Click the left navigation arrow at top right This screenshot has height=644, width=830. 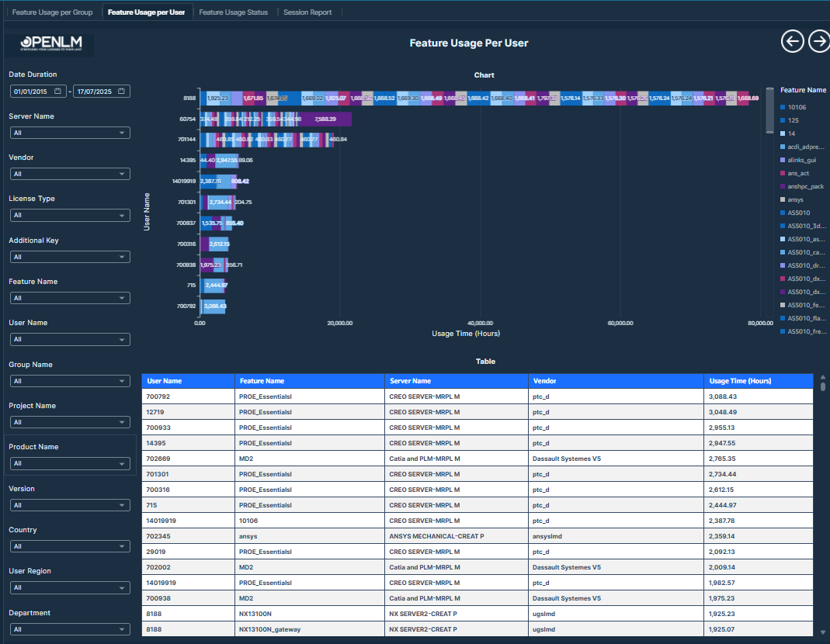792,41
